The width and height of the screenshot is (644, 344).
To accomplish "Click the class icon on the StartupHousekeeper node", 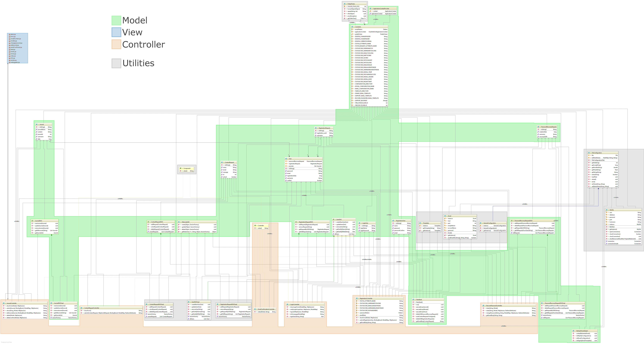I will (573, 331).
